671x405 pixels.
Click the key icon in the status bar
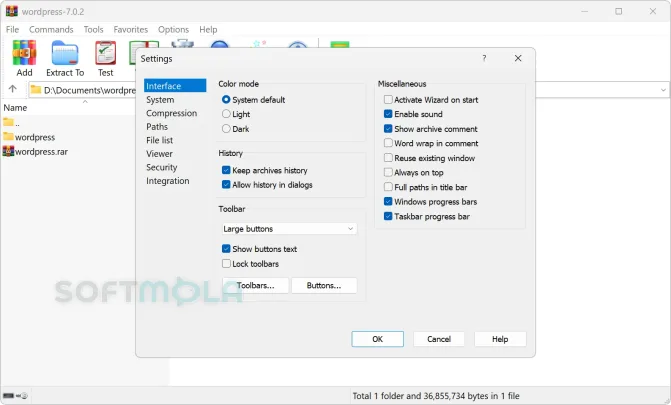(22, 396)
